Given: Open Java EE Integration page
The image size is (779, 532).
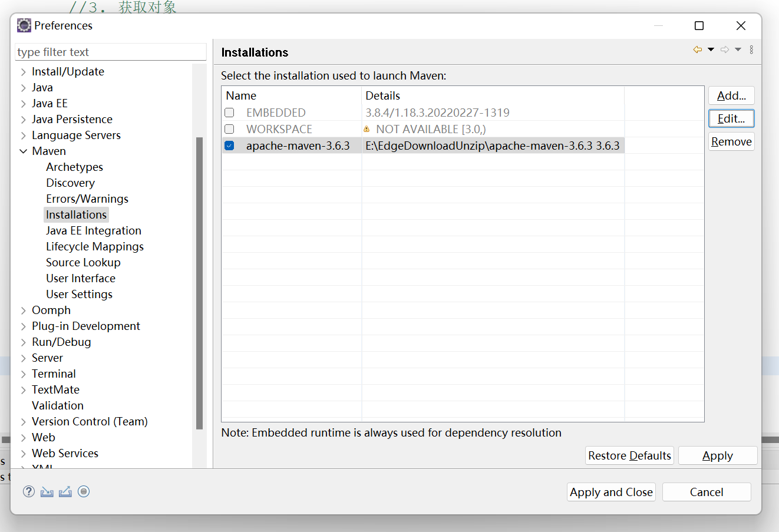Looking at the screenshot, I should [94, 230].
